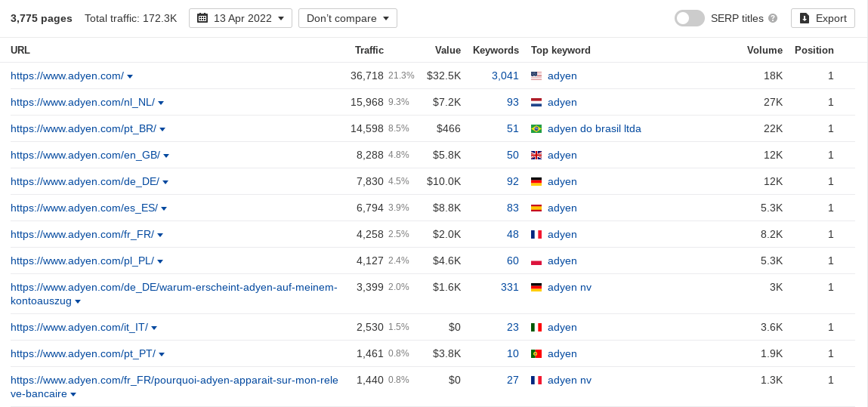Sort by the Position column header
This screenshot has height=407, width=868.
click(x=814, y=51)
